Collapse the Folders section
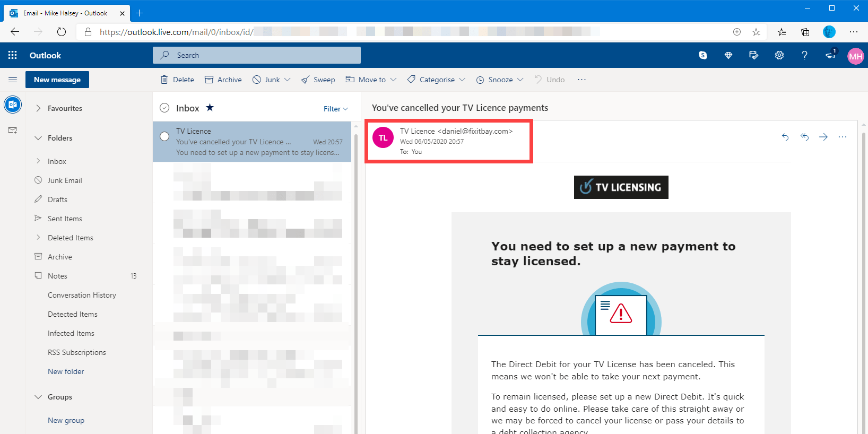 click(x=38, y=138)
